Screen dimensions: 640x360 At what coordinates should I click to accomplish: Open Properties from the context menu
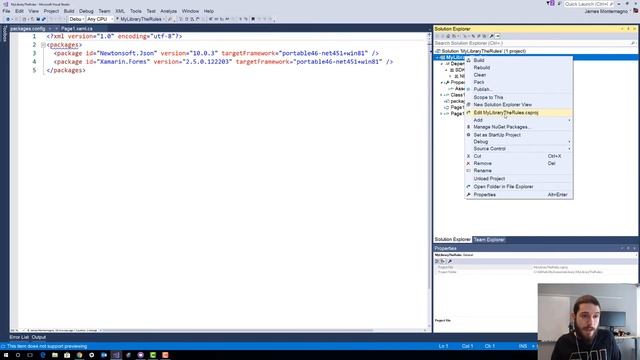[x=518, y=195]
